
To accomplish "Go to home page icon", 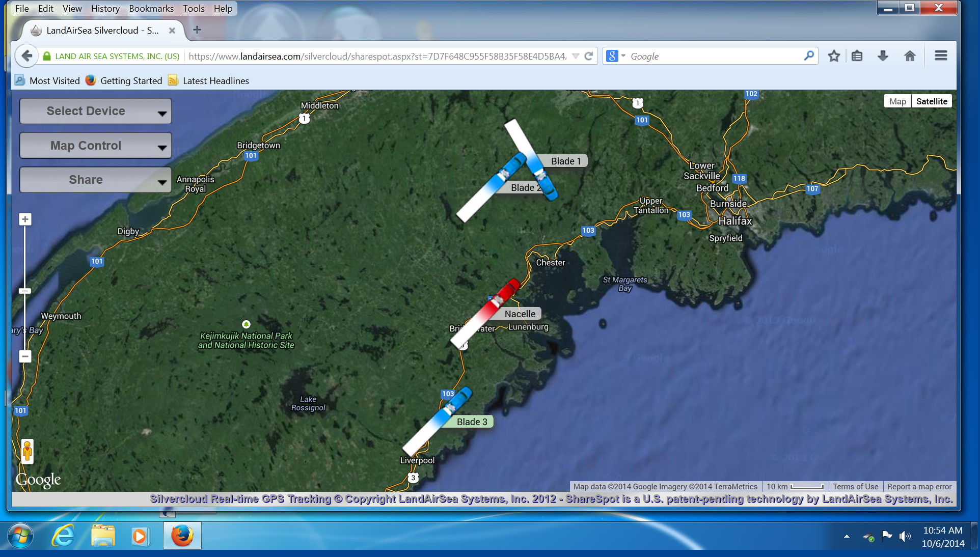I will (910, 56).
